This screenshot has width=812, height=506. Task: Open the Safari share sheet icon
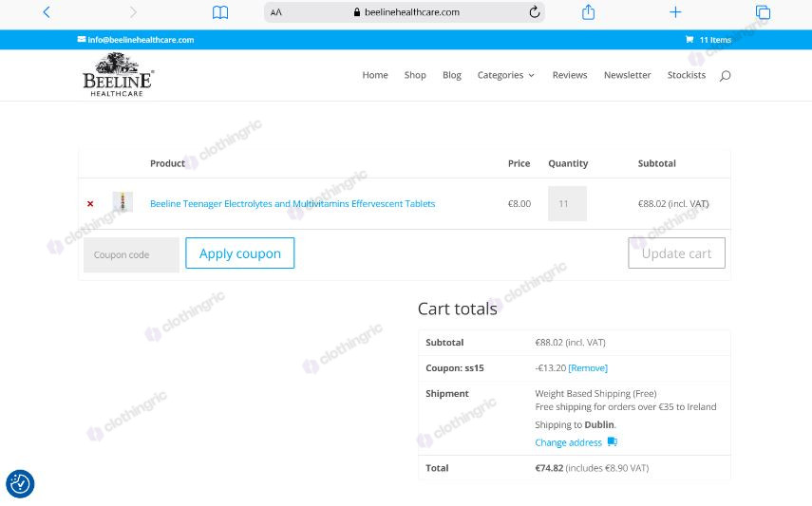(x=588, y=12)
